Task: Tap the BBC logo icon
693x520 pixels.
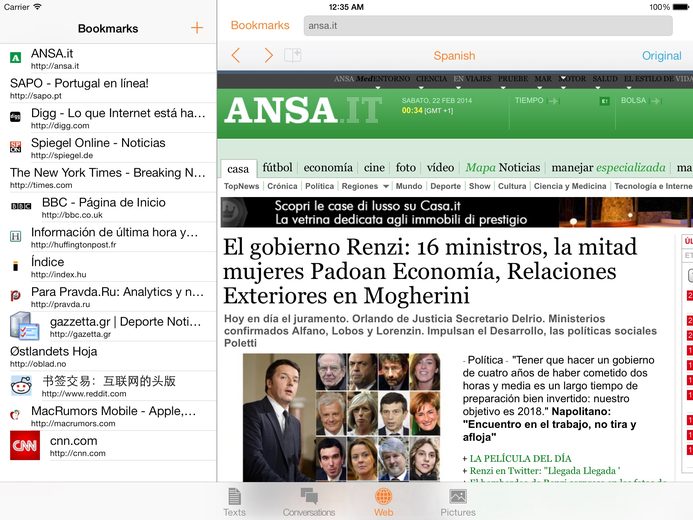Action: click(x=21, y=206)
